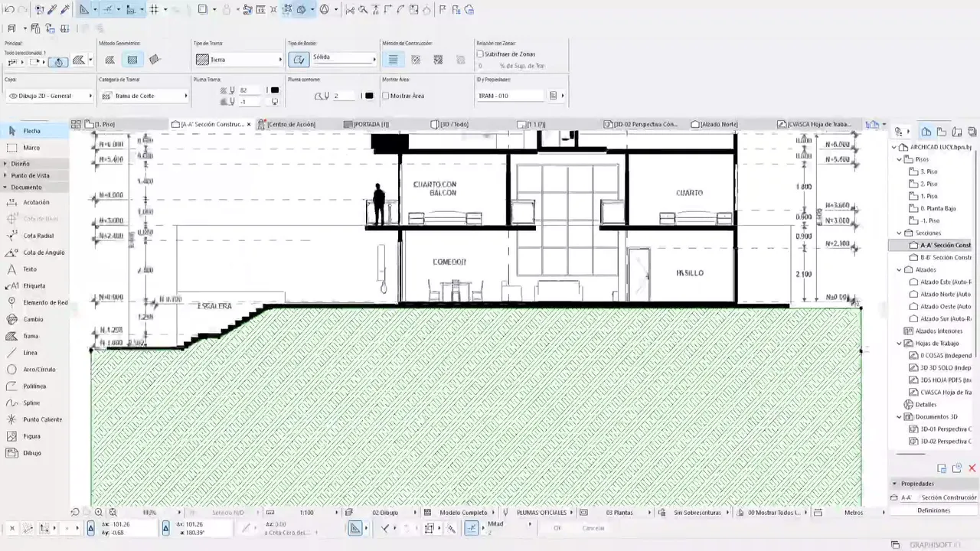Click the grid snap icon in top toolbar
The width and height of the screenshot is (980, 551).
[154, 10]
